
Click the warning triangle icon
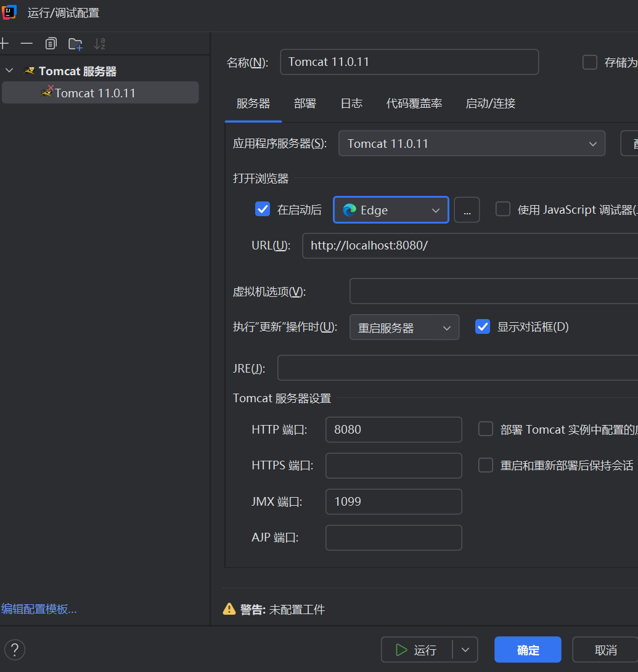tap(229, 609)
